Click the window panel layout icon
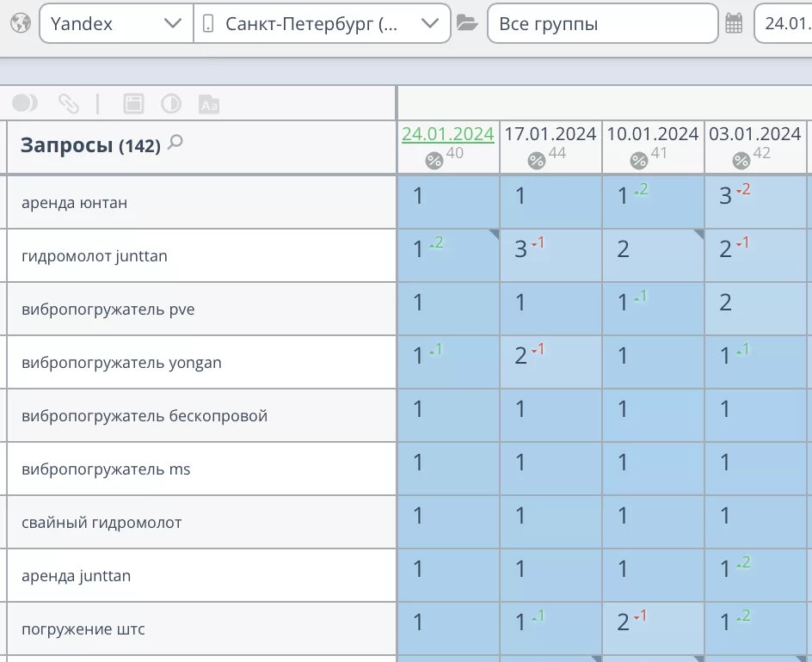812x662 pixels. click(x=133, y=104)
